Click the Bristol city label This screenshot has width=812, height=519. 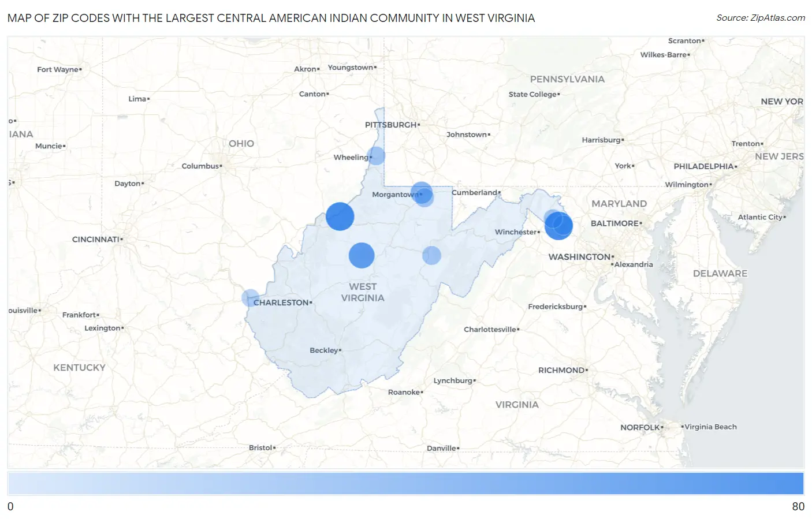(x=260, y=448)
